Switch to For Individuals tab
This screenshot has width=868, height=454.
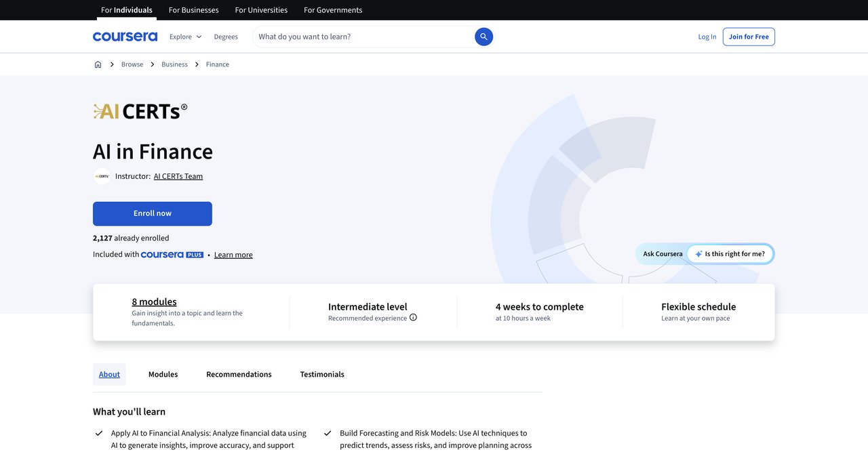pyautogui.click(x=127, y=10)
